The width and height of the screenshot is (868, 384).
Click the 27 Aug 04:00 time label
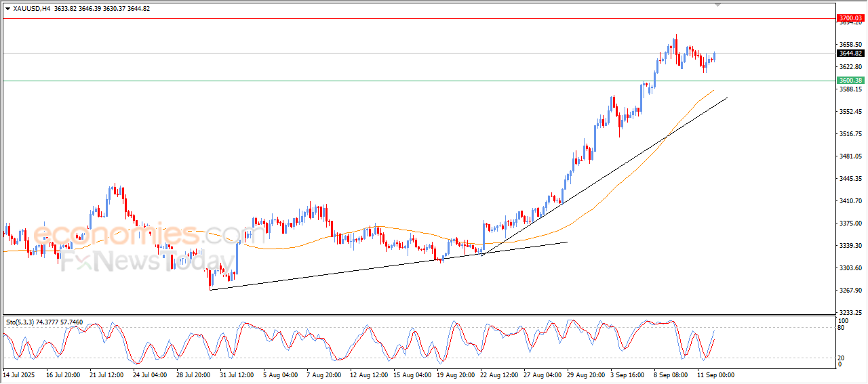[x=542, y=375]
